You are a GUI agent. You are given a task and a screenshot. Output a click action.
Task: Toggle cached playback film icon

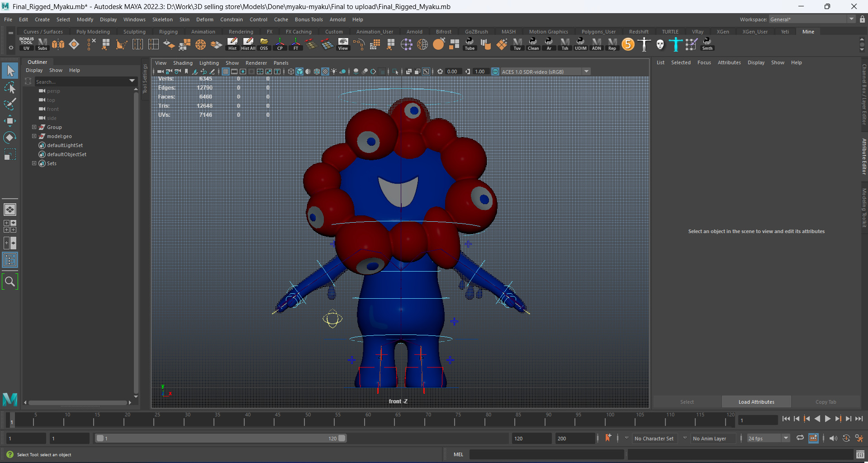[813, 438]
